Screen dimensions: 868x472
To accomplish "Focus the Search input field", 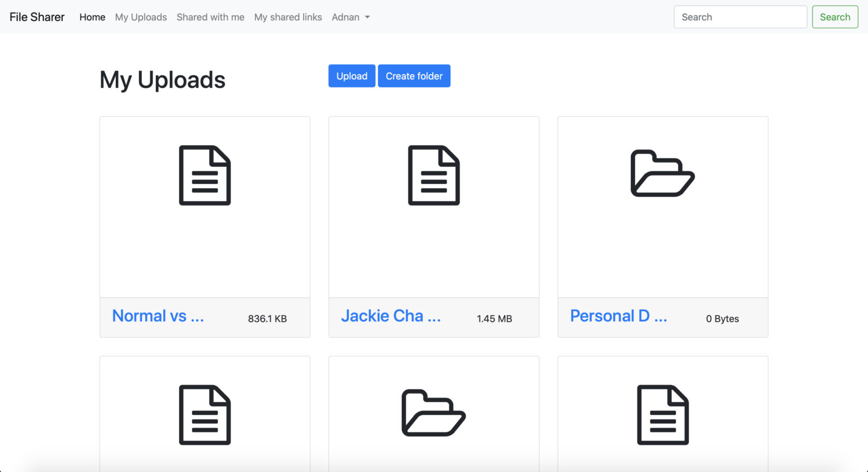I will coord(740,17).
